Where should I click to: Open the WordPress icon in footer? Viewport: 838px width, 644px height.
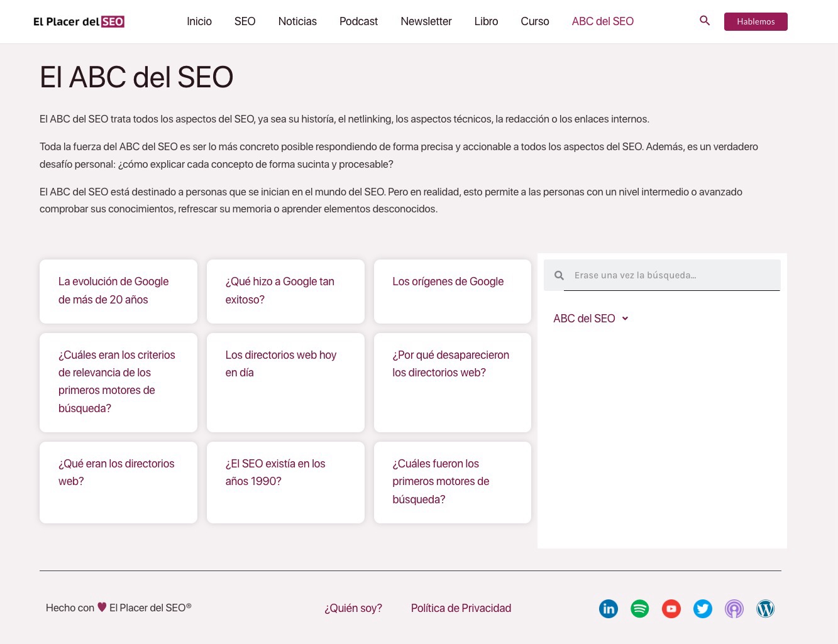[765, 608]
